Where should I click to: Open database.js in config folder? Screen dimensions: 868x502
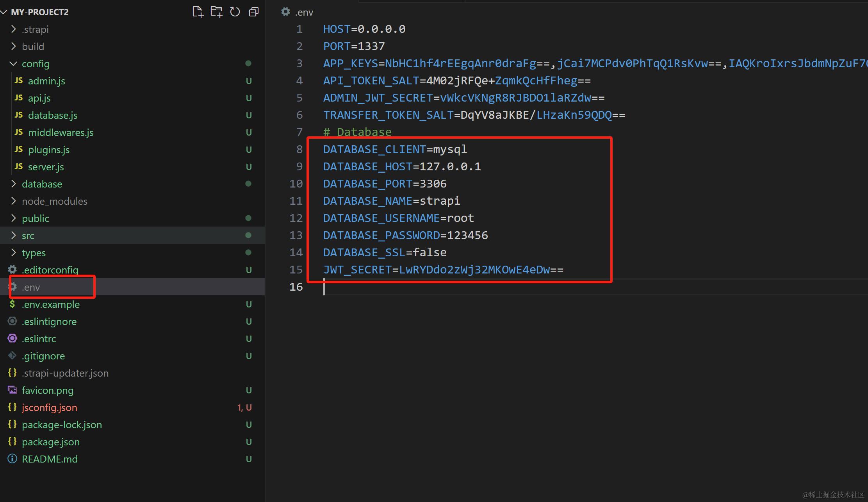click(x=53, y=115)
